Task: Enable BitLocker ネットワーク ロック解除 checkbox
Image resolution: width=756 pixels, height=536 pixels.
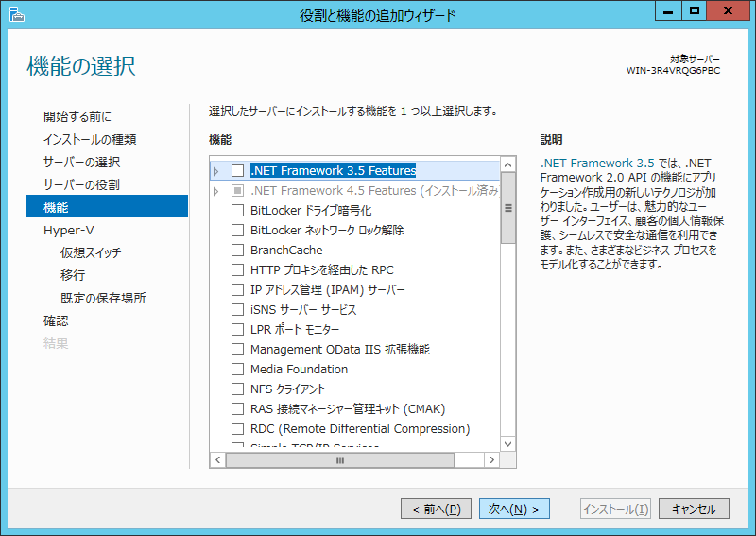Action: (237, 230)
